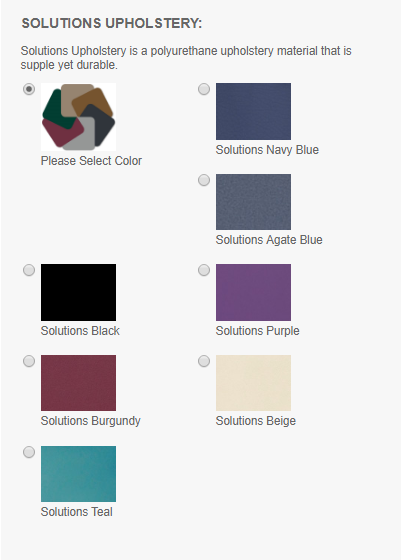The width and height of the screenshot is (401, 560).
Task: Pick the Solutions Beige radio button
Action: tap(204, 361)
